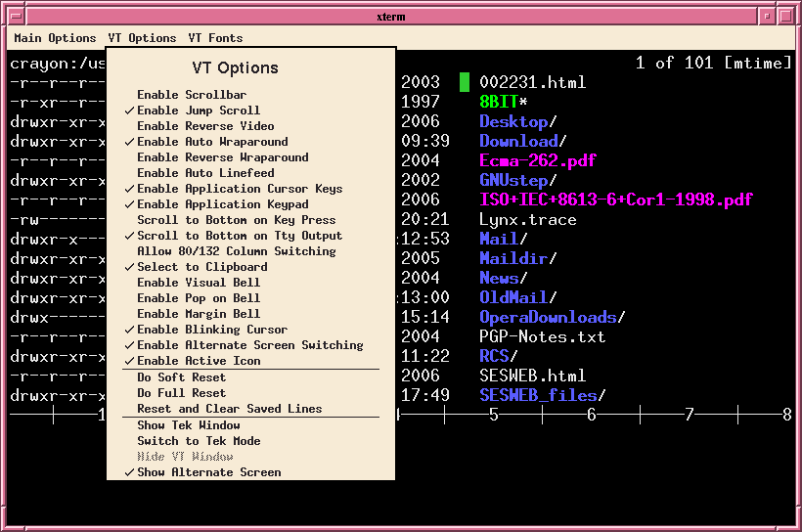Toggle Select to Clipboard option

coord(201,267)
